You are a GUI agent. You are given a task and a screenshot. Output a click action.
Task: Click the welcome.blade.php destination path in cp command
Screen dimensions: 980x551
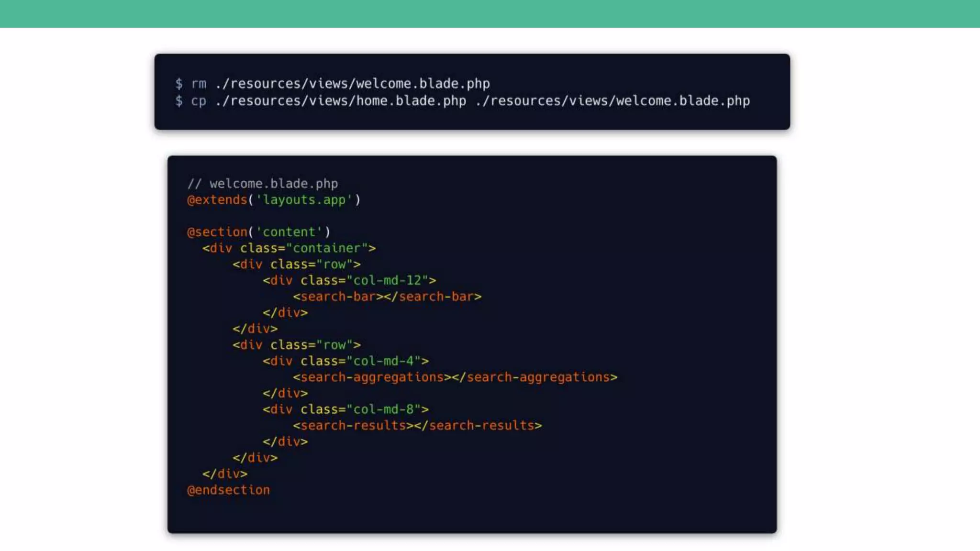[x=612, y=101]
